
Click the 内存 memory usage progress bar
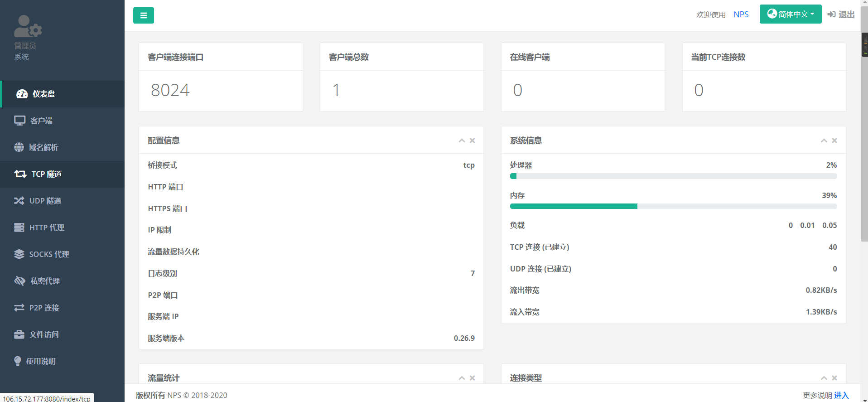click(x=673, y=206)
